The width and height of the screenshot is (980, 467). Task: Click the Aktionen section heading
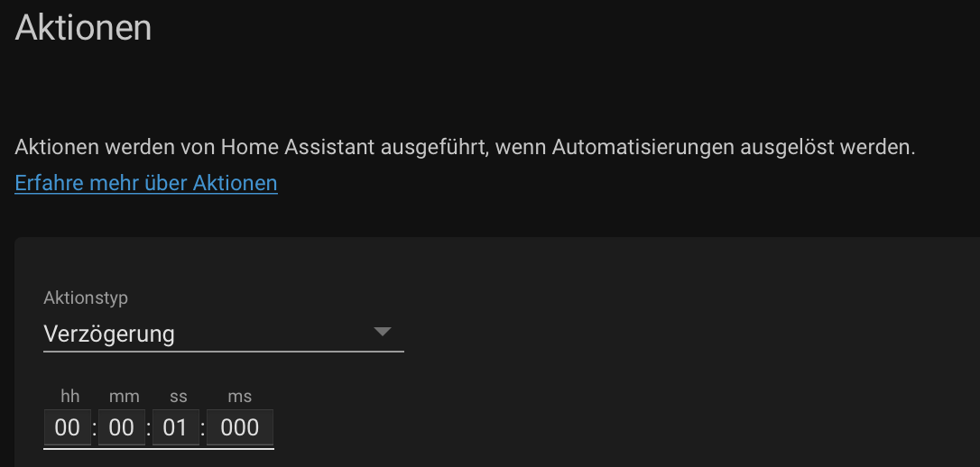point(83,28)
